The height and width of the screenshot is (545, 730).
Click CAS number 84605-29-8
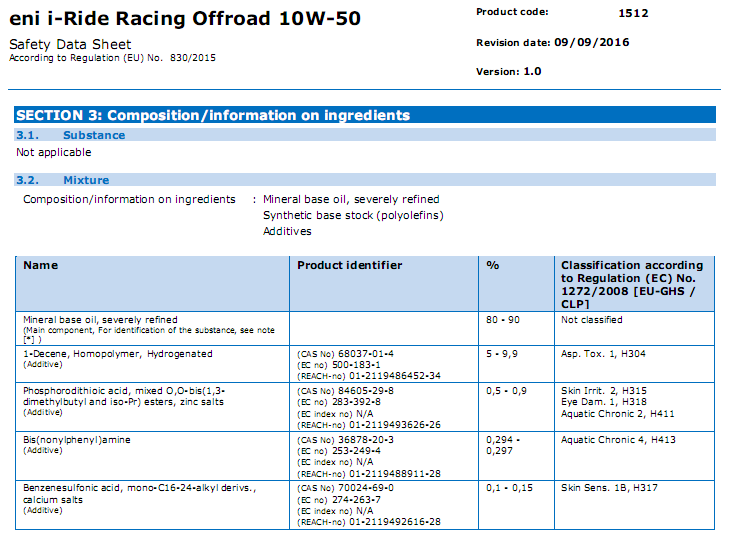click(365, 390)
